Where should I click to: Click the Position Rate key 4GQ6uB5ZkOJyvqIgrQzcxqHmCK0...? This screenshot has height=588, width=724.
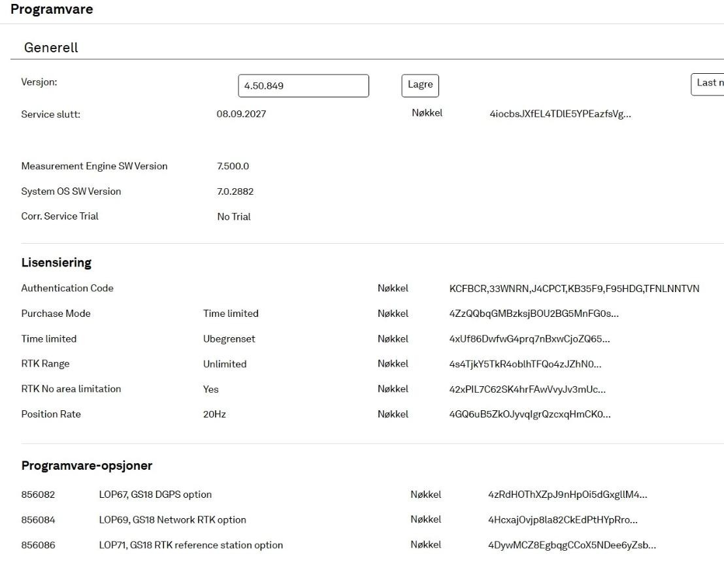(530, 414)
